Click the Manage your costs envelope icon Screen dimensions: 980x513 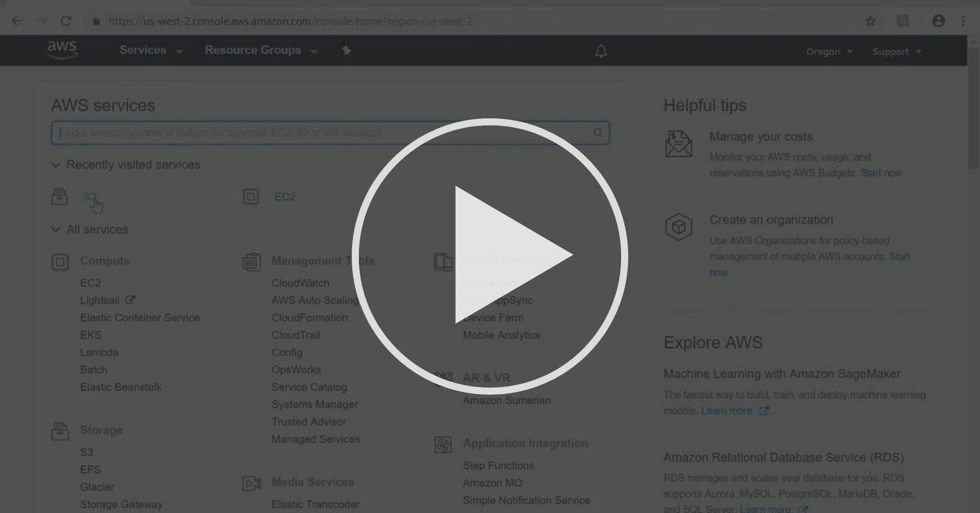[679, 144]
